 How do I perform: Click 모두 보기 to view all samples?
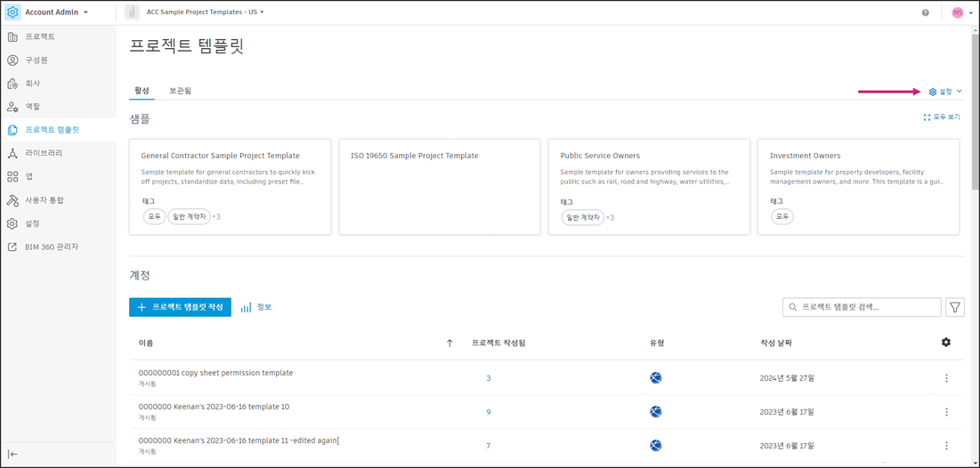pyautogui.click(x=942, y=117)
